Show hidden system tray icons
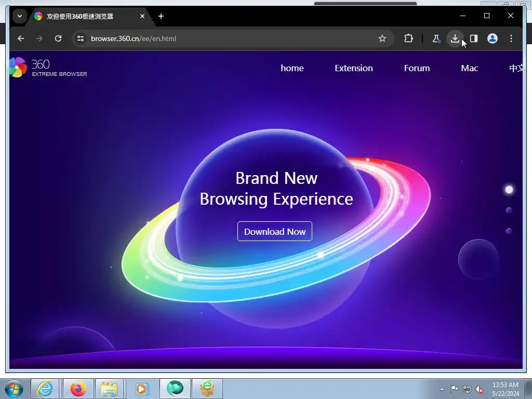This screenshot has width=532, height=399. [x=442, y=389]
